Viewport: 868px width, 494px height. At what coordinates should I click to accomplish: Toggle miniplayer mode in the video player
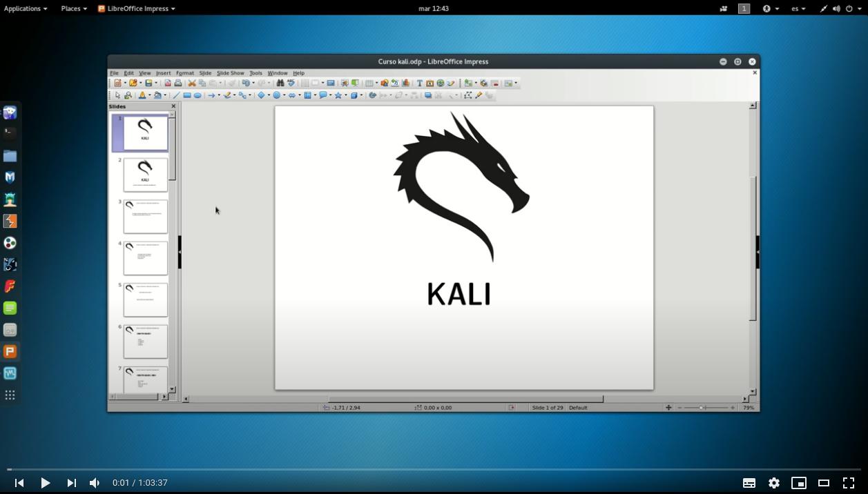[x=799, y=483]
